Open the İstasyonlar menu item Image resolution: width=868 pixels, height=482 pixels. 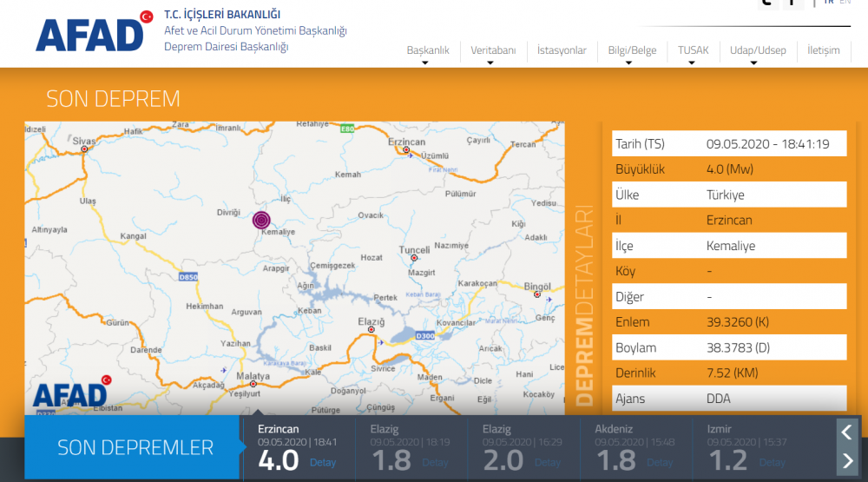pos(562,50)
